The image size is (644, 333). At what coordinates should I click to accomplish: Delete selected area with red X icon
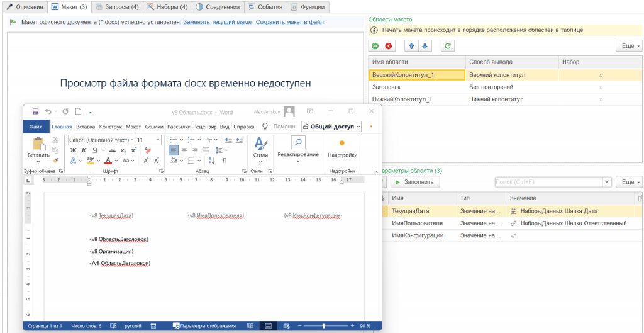[389, 46]
